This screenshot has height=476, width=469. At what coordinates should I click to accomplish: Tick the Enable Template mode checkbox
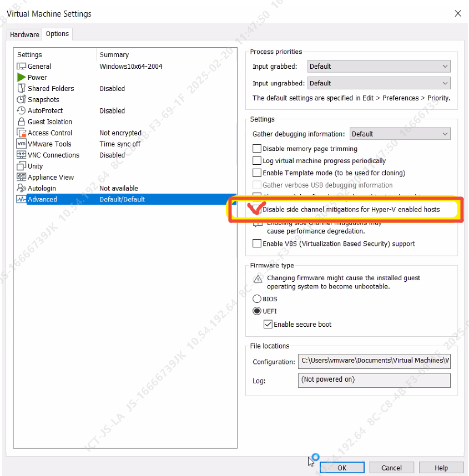point(257,173)
